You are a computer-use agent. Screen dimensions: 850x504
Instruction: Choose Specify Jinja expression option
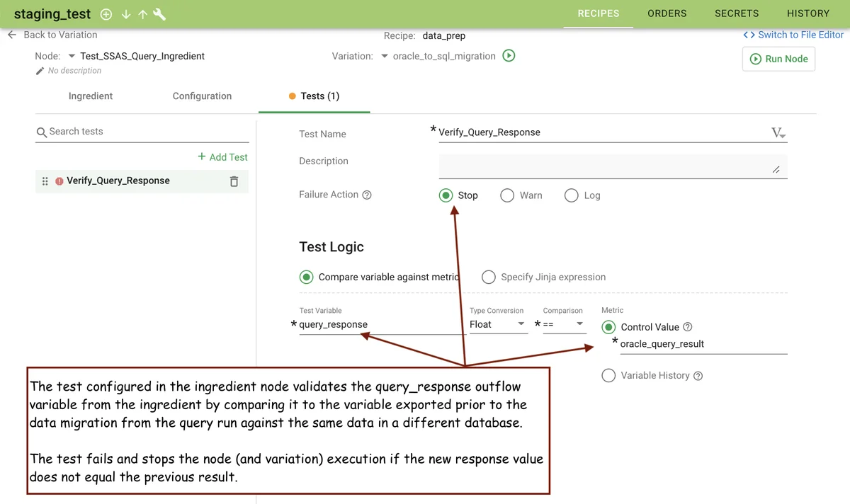point(489,277)
